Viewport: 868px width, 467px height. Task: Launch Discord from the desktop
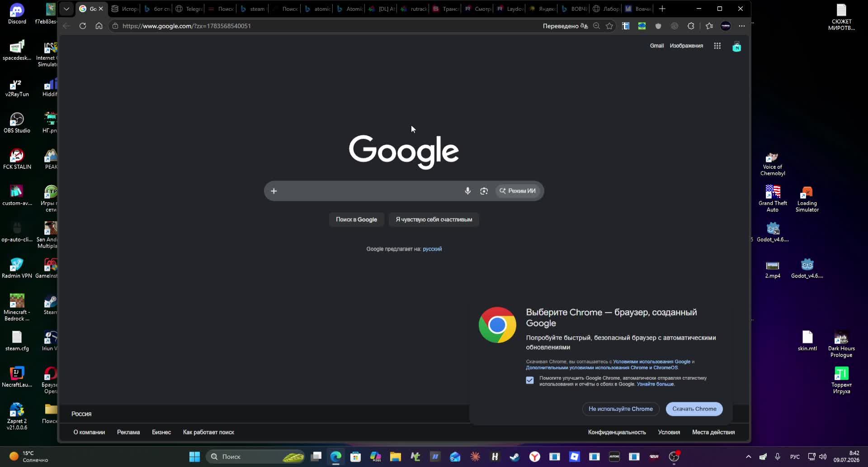coord(17,14)
